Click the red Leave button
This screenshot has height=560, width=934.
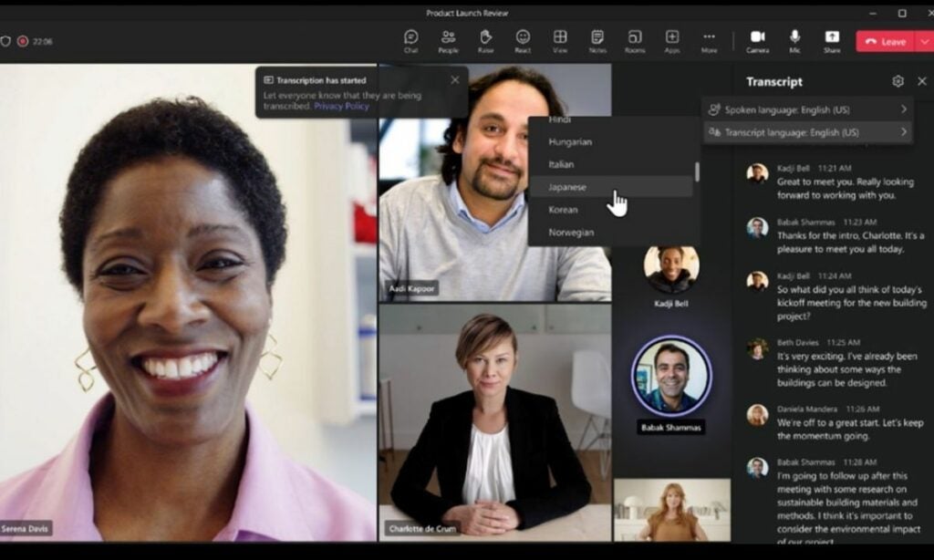coord(884,41)
